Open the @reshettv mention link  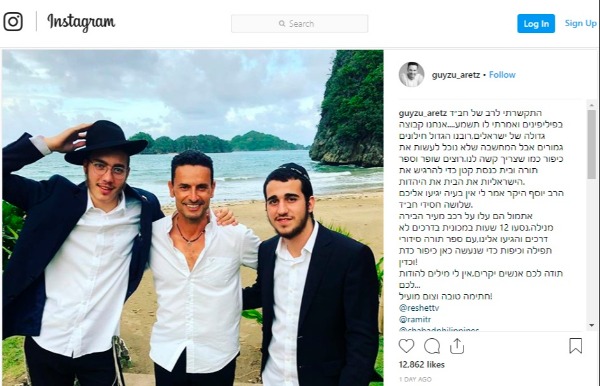(x=419, y=308)
